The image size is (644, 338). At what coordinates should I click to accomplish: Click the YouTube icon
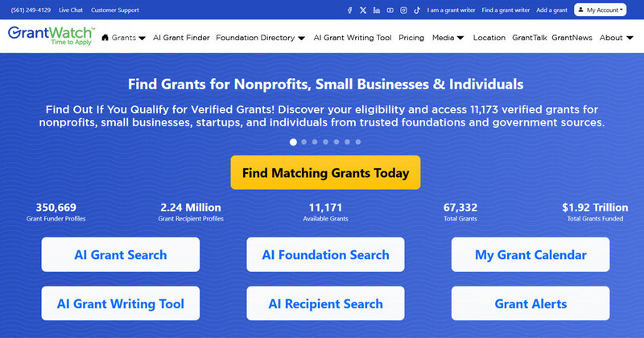pos(390,10)
